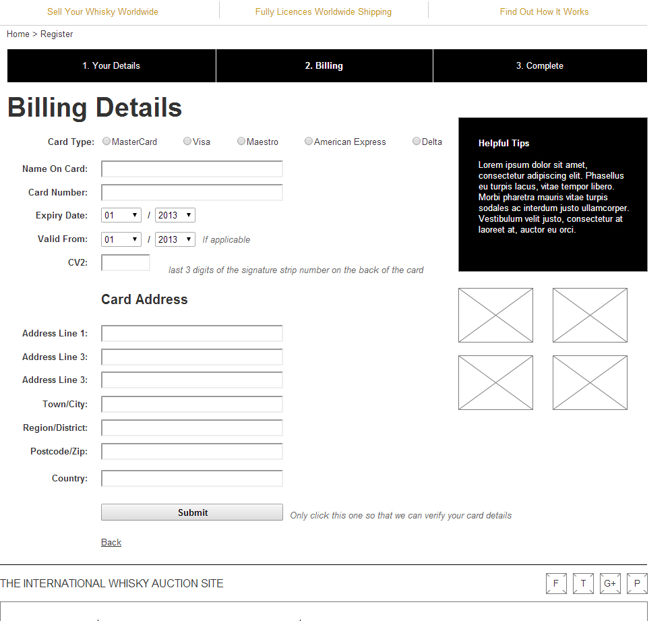Open Find Out How It Works
Screen dimensions: 672x621
click(x=544, y=11)
